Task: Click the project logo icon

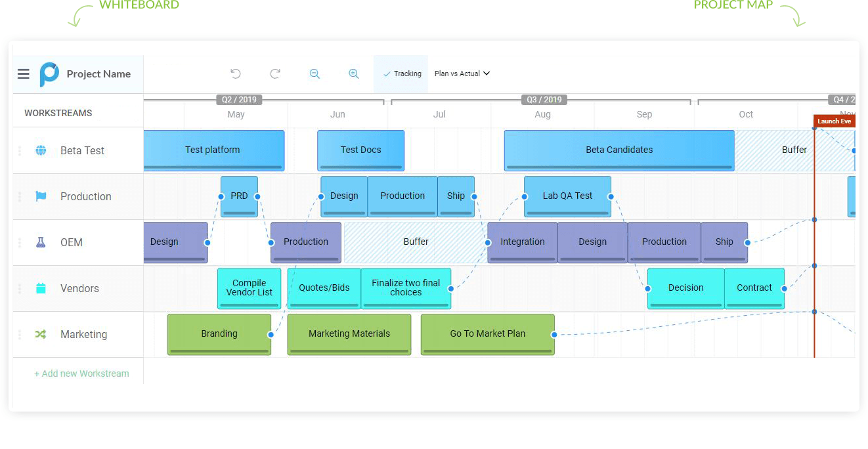Action: click(49, 74)
